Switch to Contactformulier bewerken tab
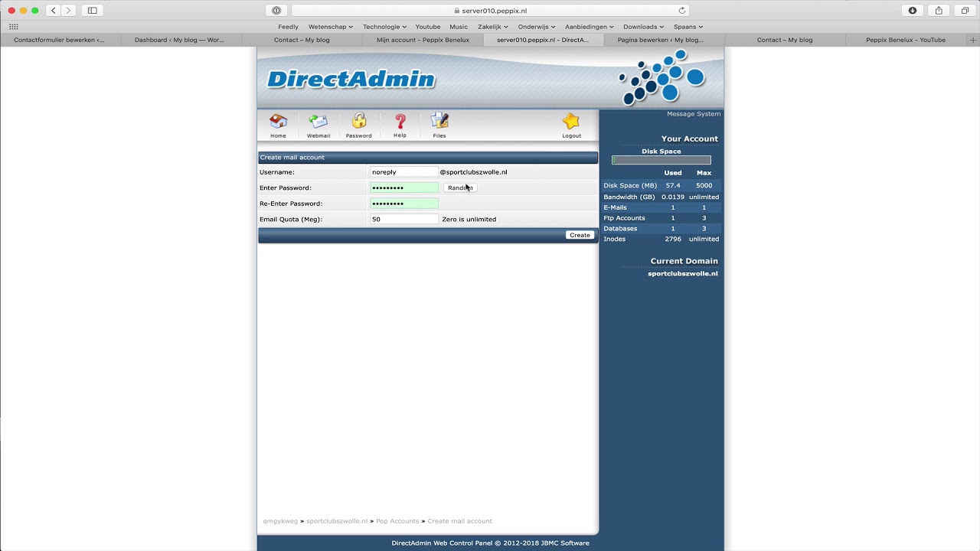 [x=60, y=40]
